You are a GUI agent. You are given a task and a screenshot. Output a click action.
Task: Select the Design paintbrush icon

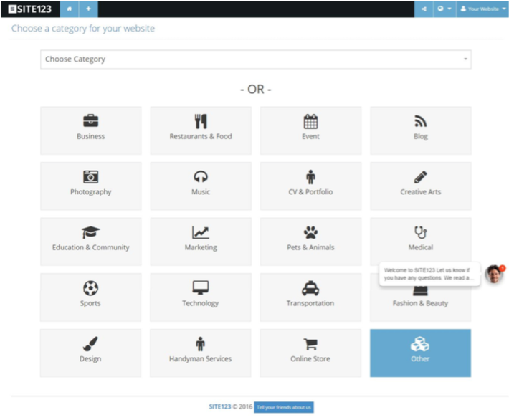pos(90,344)
